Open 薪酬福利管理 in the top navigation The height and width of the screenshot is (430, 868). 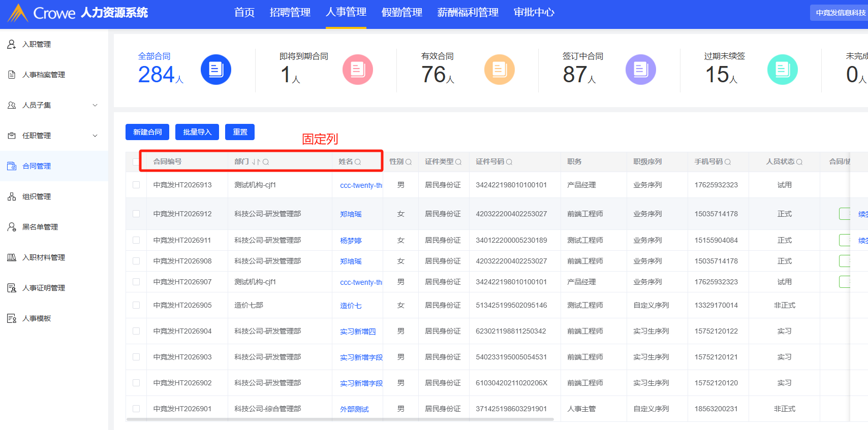[x=468, y=13]
